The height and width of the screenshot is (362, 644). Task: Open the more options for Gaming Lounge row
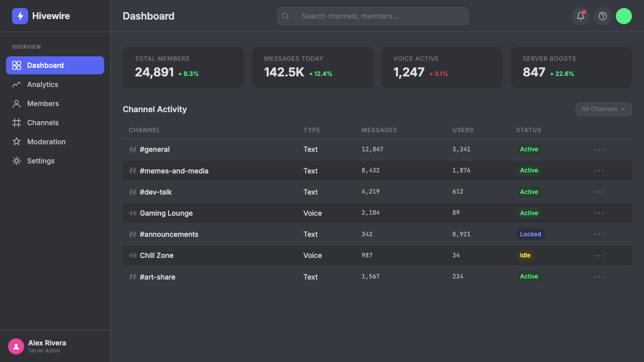pyautogui.click(x=599, y=213)
